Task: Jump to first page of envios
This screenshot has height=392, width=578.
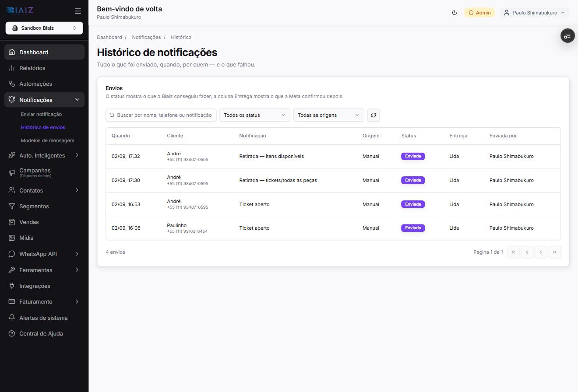Action: (x=513, y=252)
